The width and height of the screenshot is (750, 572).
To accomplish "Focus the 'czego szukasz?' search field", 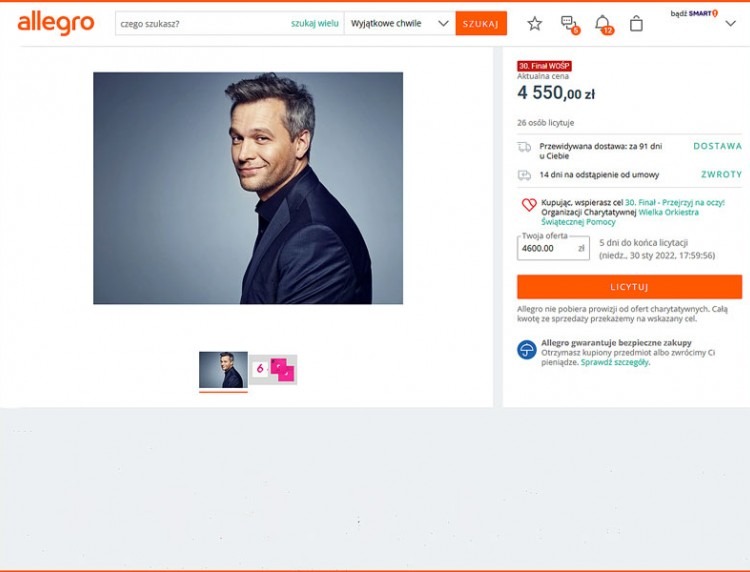I will pyautogui.click(x=203, y=23).
